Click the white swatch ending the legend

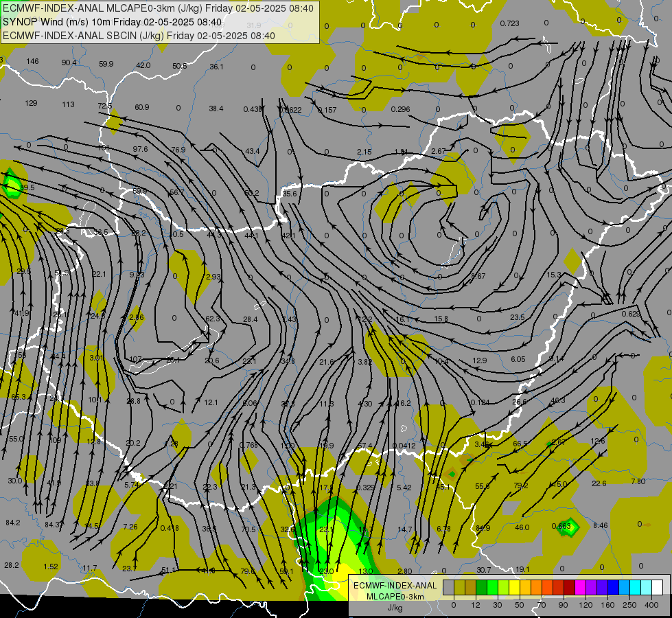pos(658,587)
